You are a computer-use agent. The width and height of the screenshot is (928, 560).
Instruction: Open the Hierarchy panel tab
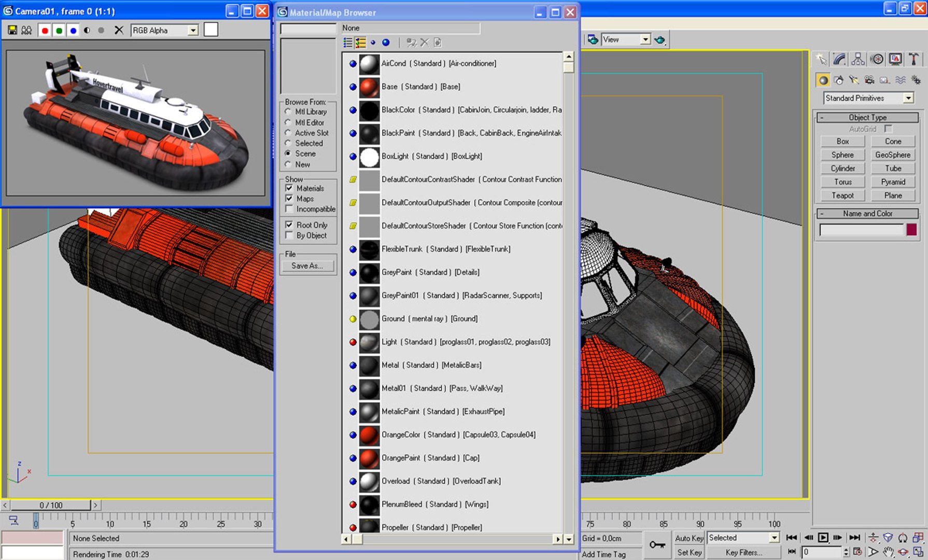pyautogui.click(x=858, y=59)
